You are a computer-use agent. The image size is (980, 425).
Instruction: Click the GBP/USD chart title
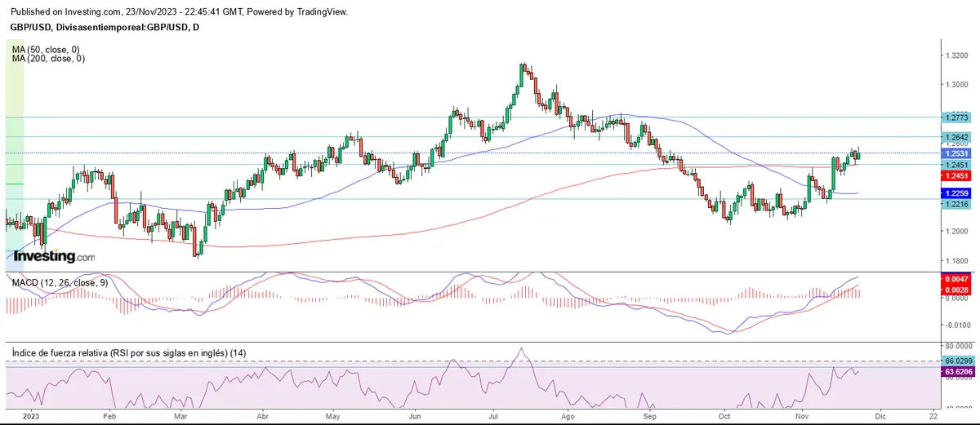tap(104, 27)
